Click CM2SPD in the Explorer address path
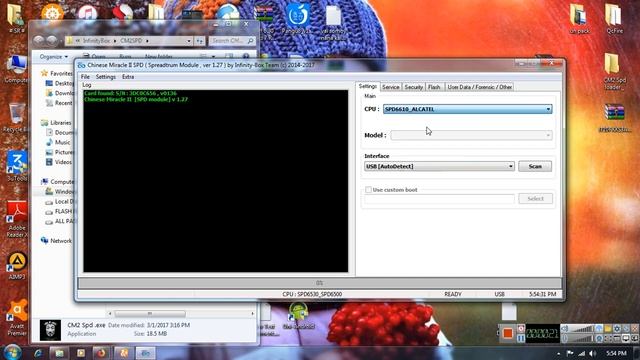 [131, 41]
